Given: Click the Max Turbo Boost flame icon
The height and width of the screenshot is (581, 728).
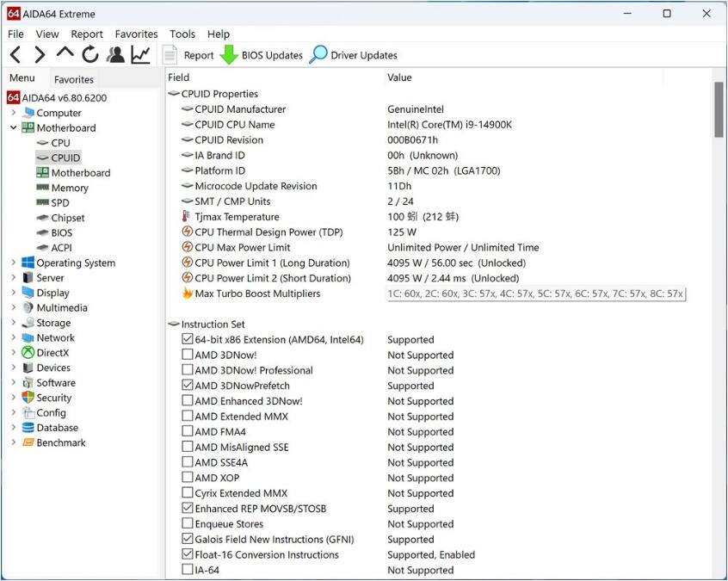Looking at the screenshot, I should point(187,293).
